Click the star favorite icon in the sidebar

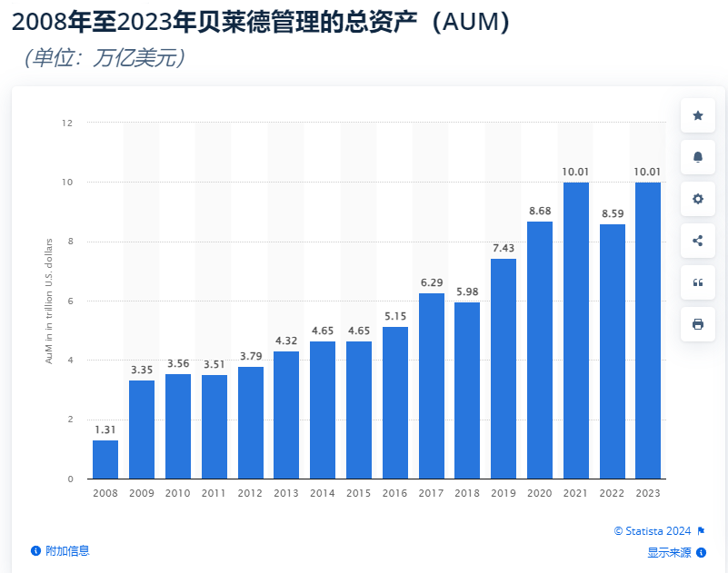[697, 116]
